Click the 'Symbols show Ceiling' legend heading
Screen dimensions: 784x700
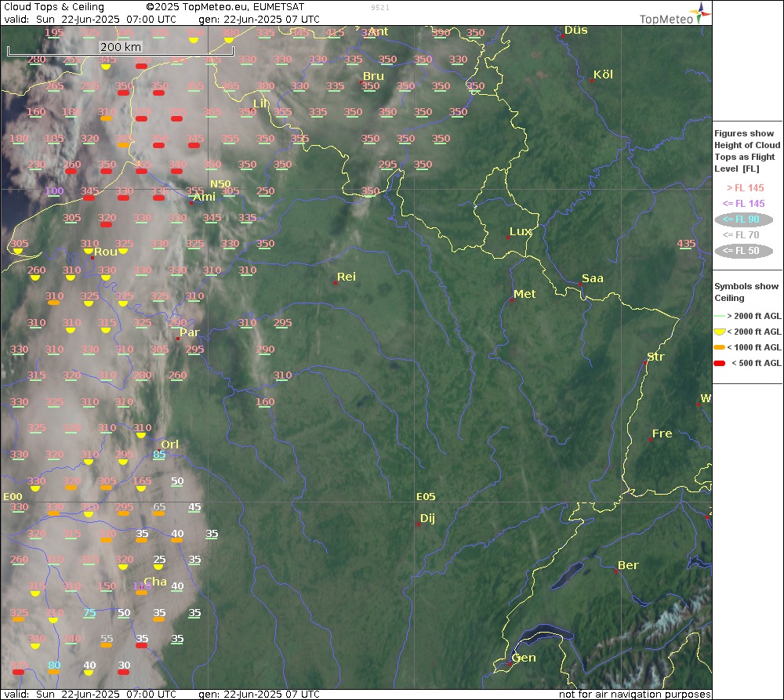pyautogui.click(x=746, y=292)
